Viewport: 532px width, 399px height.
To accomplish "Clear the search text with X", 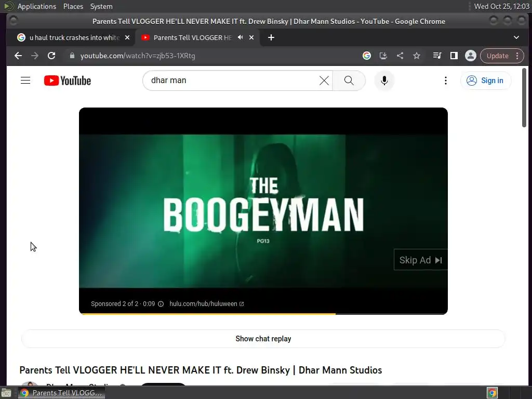I will 324,81.
